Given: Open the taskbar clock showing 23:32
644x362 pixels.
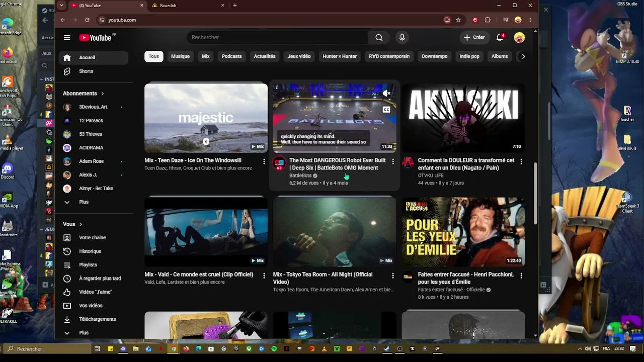Looking at the screenshot, I should point(619,349).
